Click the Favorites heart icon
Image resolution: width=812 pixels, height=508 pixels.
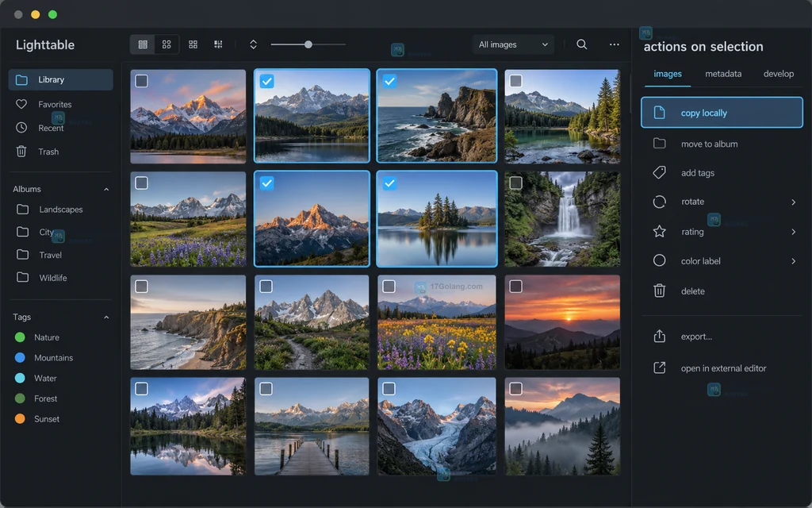(21, 104)
